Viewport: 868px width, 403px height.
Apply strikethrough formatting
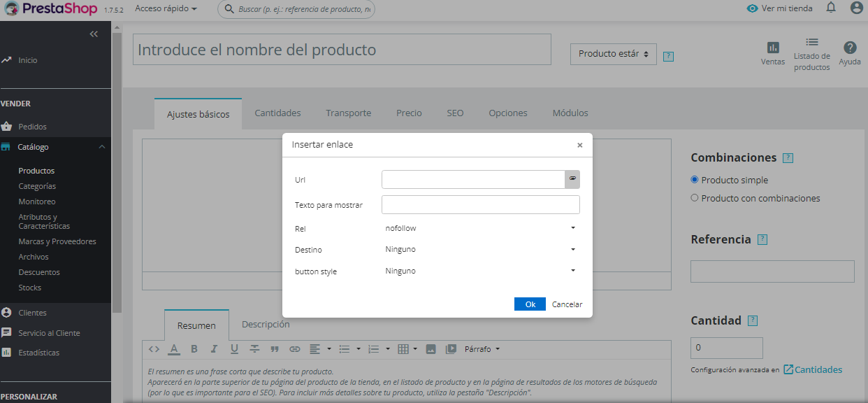254,348
